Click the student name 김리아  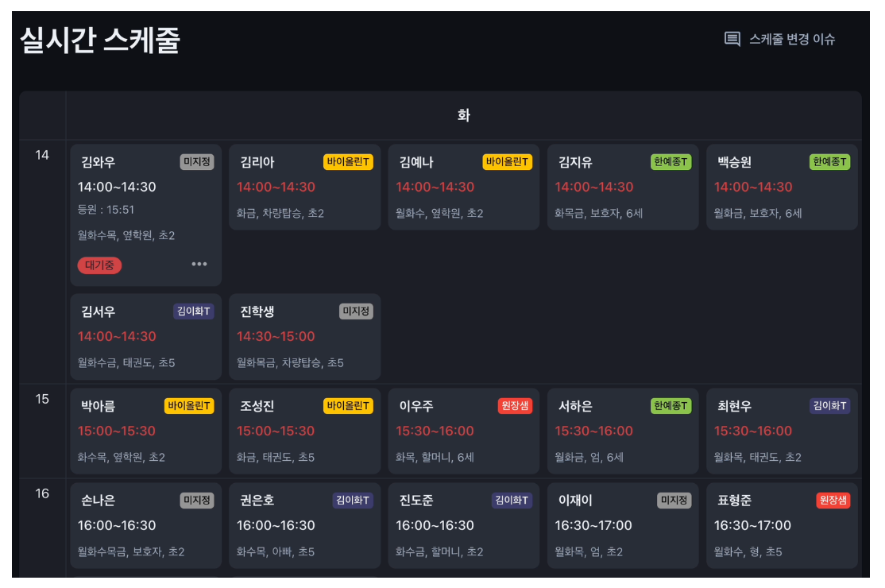(257, 163)
